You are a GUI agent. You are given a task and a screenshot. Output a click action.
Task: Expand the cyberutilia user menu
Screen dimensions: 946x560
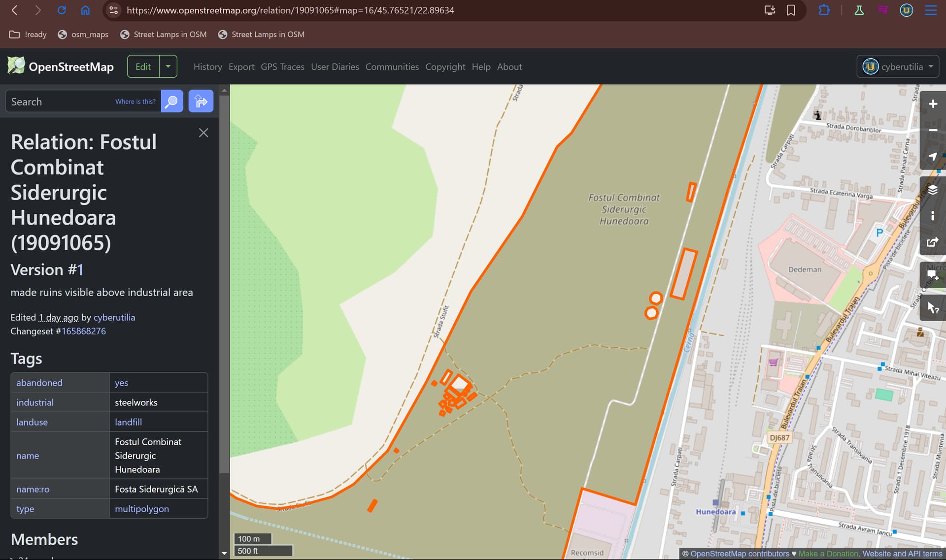click(898, 66)
